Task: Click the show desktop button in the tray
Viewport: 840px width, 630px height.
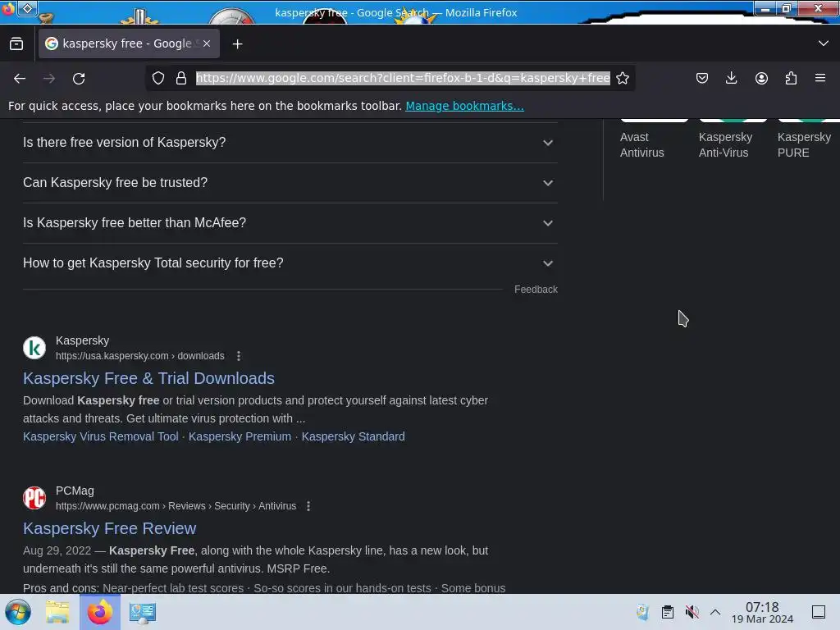Action: (x=819, y=612)
